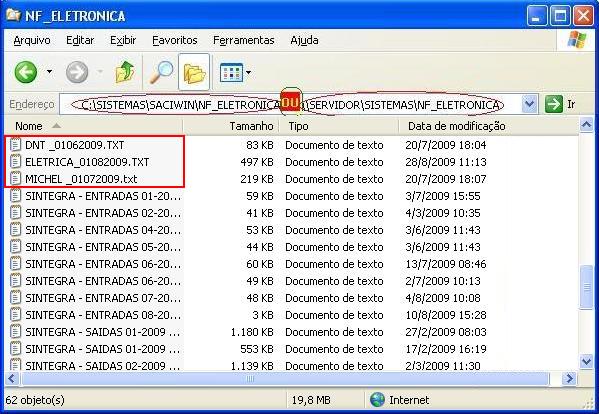599x414 pixels.
Task: Click the vertical scrollbar down arrow
Action: point(586,361)
